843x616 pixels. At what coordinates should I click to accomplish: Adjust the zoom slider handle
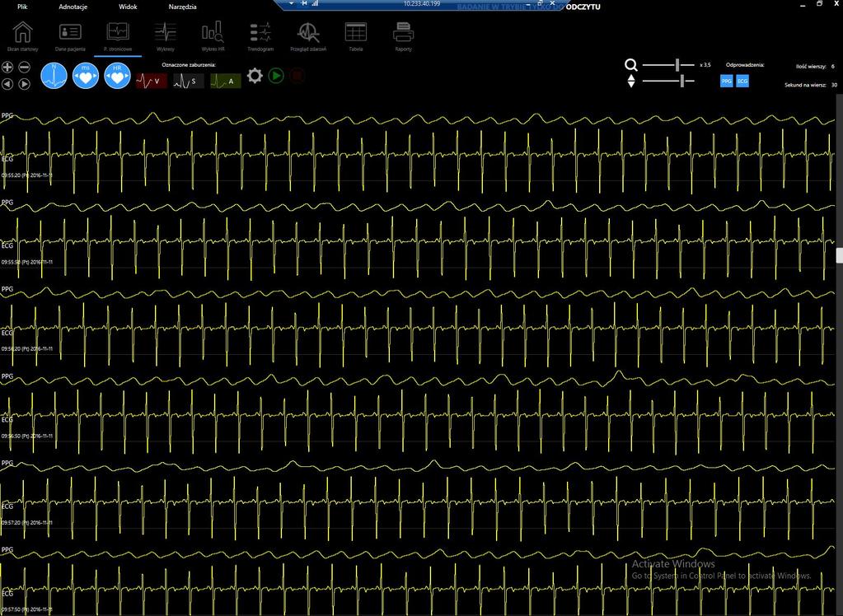[x=677, y=65]
